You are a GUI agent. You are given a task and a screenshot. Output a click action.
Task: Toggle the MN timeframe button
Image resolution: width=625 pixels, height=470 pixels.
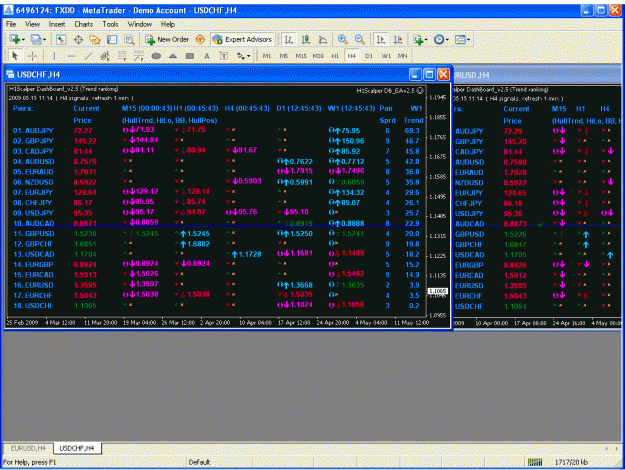coord(403,56)
